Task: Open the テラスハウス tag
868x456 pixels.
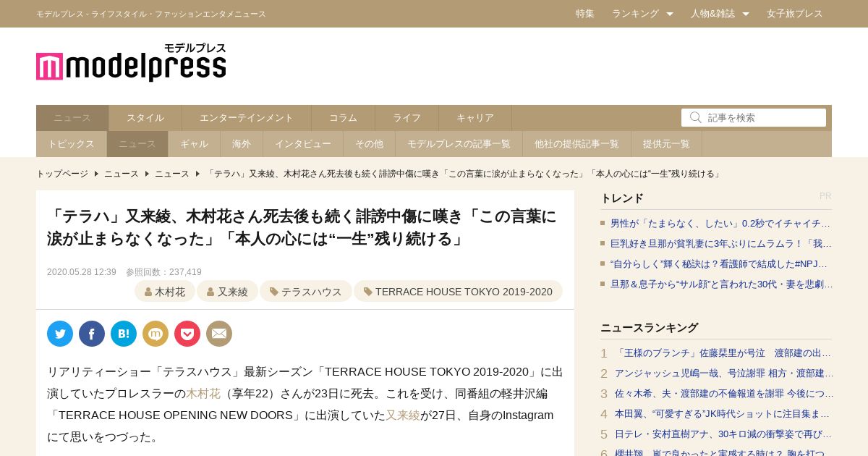Action: (x=306, y=291)
